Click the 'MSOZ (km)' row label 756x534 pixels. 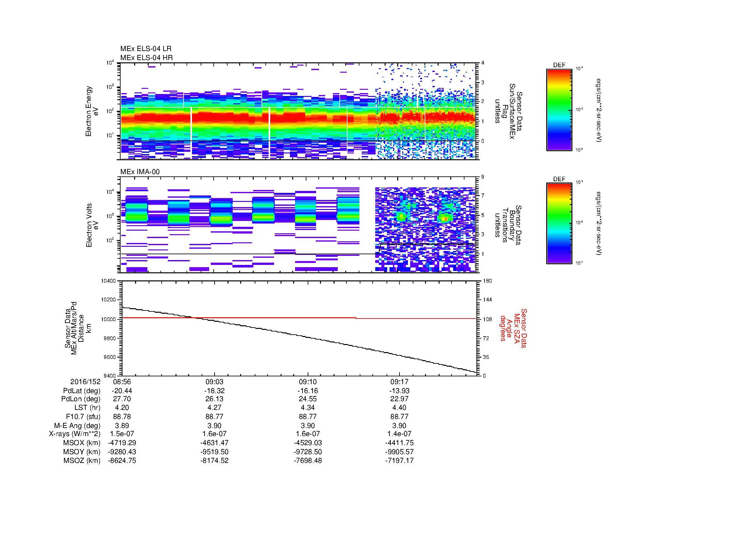pos(82,461)
